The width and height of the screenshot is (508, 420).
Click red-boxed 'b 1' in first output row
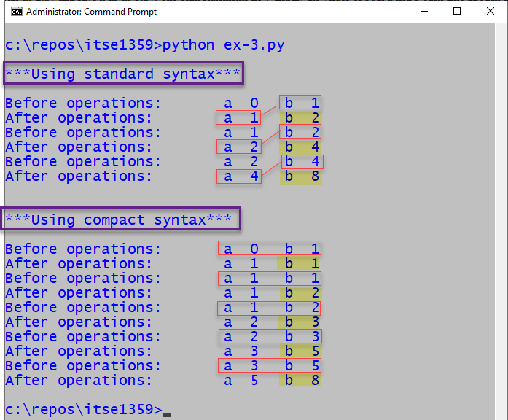point(300,103)
